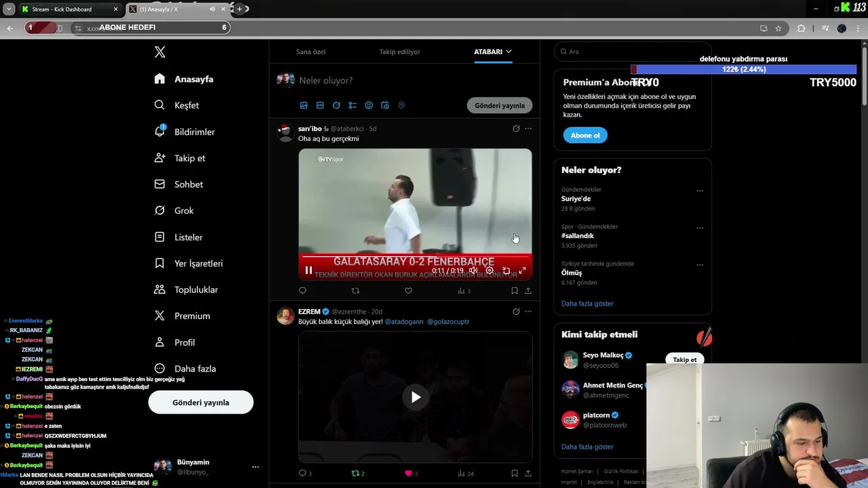Toggle picture-in-picture on the video

pos(506,270)
